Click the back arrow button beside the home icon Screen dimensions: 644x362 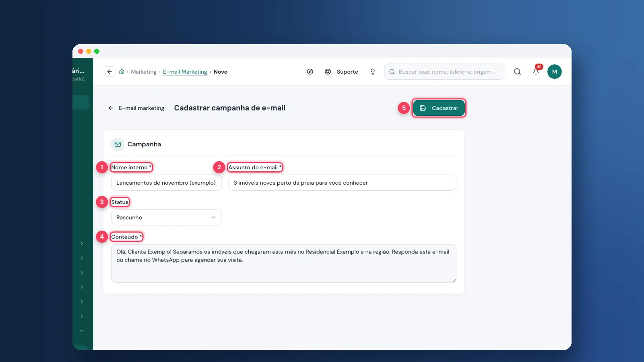(109, 72)
